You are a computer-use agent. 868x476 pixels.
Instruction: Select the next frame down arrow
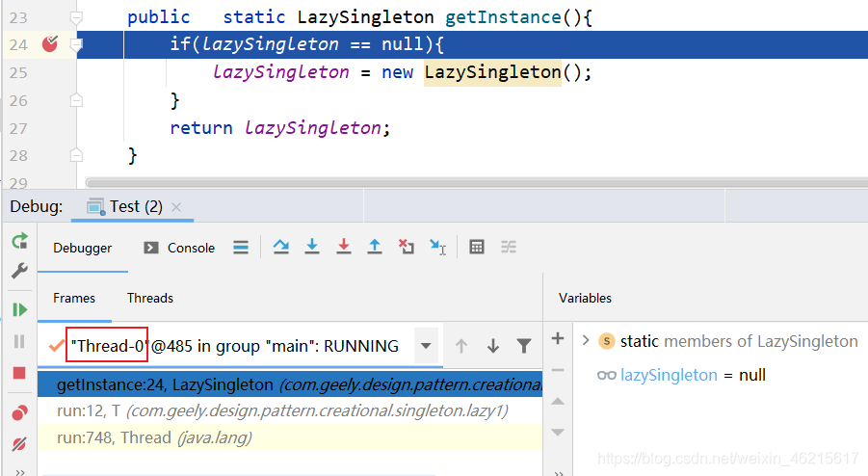492,347
